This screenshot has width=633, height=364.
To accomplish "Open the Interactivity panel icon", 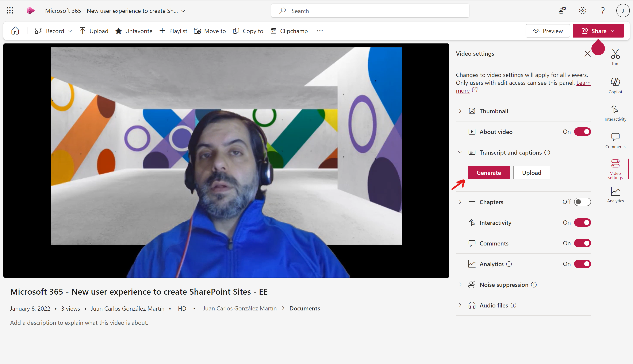I will tap(615, 112).
